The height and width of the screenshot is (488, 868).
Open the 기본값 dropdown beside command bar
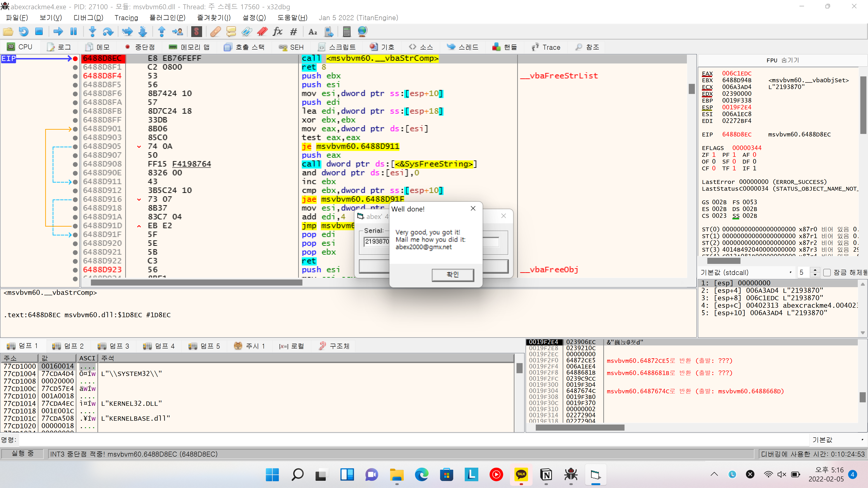tap(838, 439)
